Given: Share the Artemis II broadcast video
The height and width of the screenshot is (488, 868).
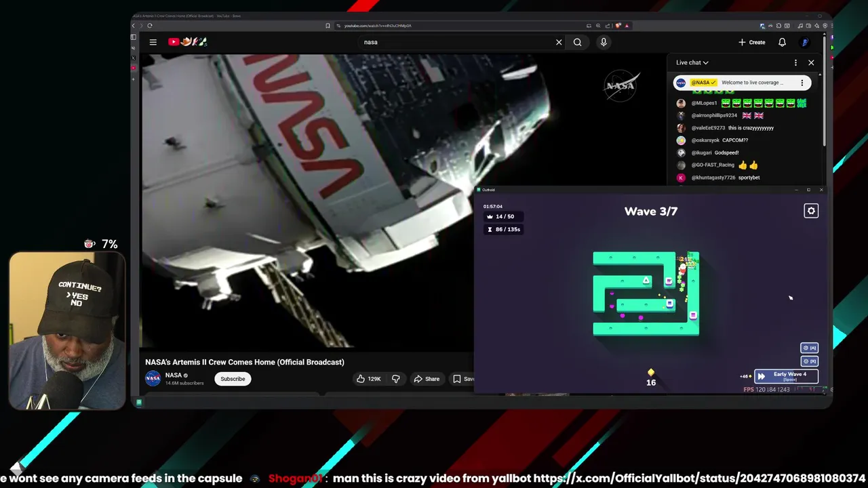Looking at the screenshot, I should coord(427,379).
